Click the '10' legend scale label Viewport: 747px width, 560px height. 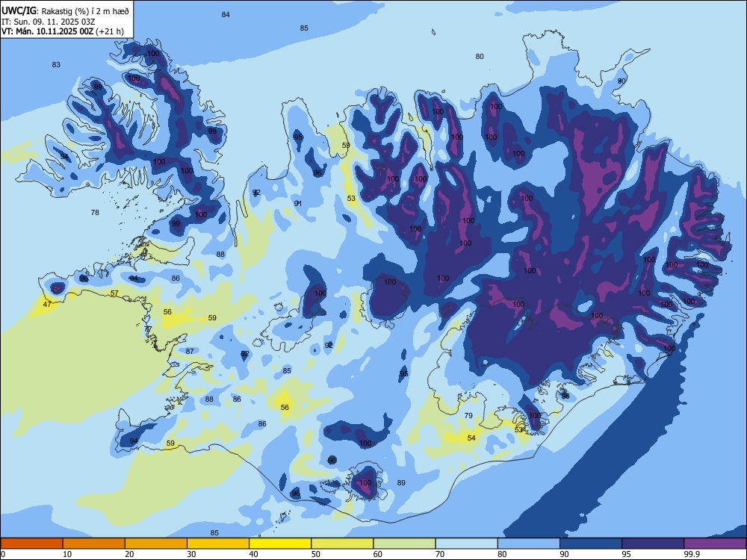point(67,554)
